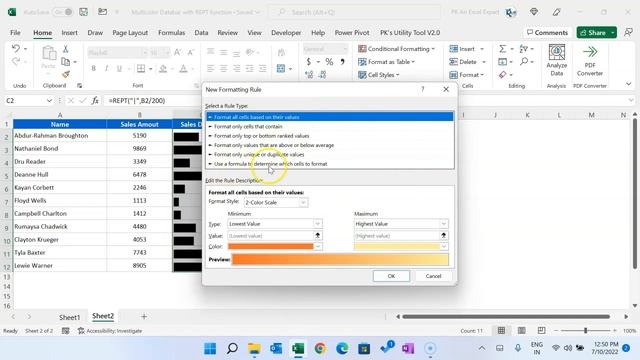The height and width of the screenshot is (360, 640).
Task: Click the Save icon in title bar
Action: [83, 12]
